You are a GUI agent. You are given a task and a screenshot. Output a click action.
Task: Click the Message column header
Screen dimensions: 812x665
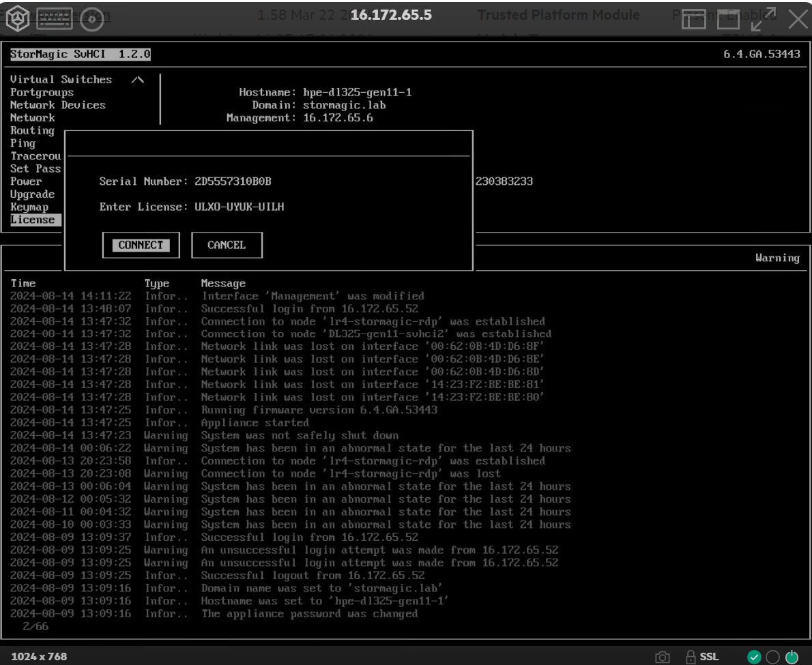coord(223,284)
